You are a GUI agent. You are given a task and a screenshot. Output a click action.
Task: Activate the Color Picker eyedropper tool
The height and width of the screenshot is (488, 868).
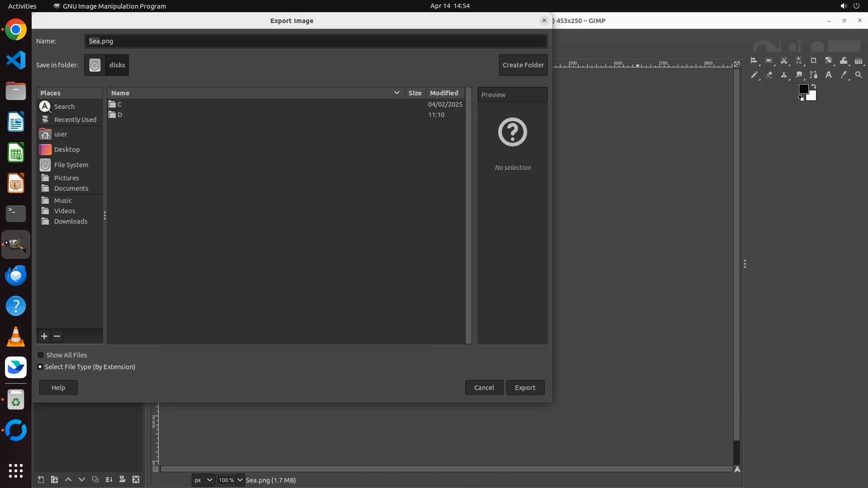tap(844, 75)
